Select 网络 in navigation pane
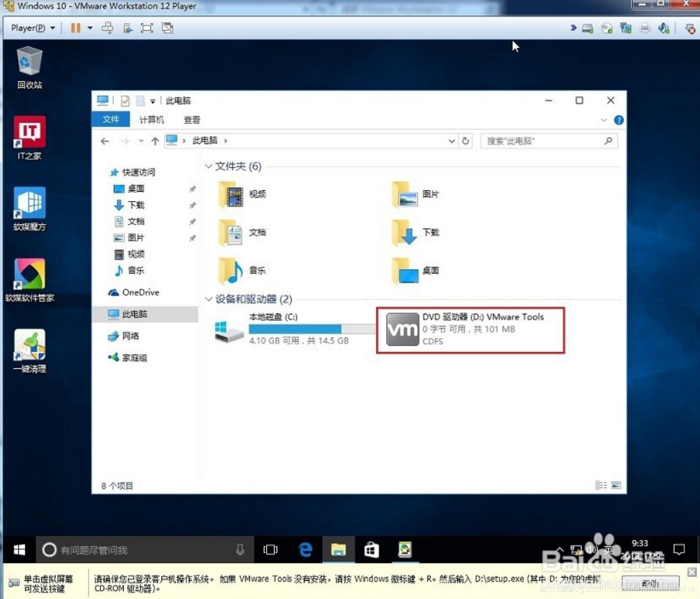The width and height of the screenshot is (700, 599). [x=130, y=336]
